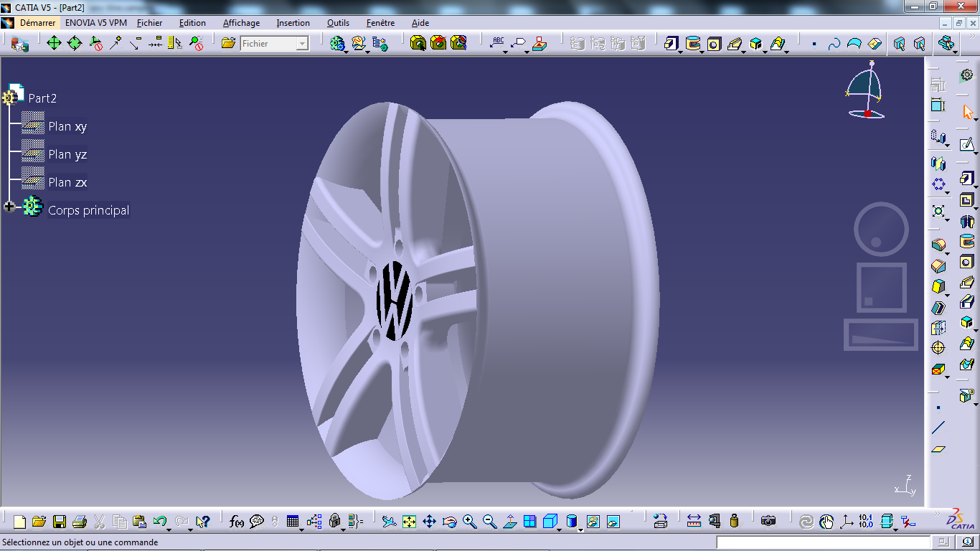The image size is (980, 551).
Task: Click the Measure Inertia weight icon
Action: pos(734,522)
